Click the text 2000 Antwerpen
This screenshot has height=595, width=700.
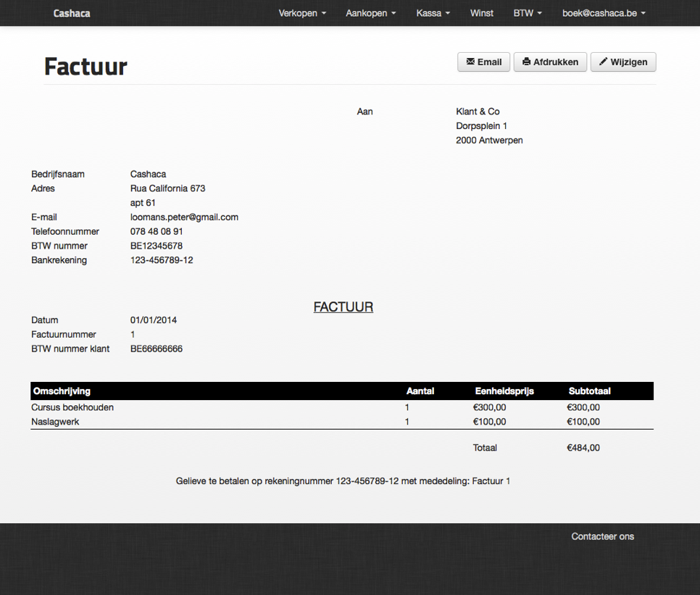pos(489,140)
